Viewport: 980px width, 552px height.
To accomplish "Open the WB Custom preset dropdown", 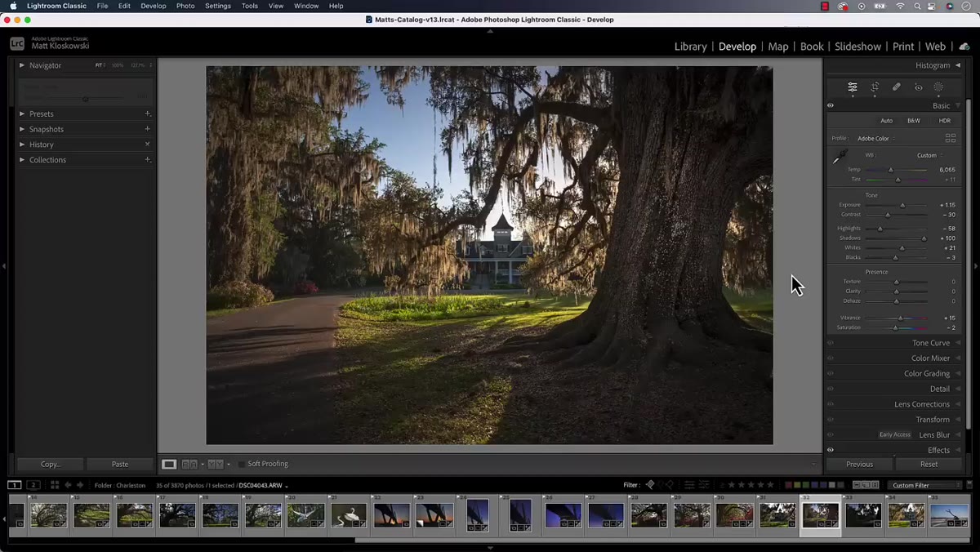I will click(929, 155).
